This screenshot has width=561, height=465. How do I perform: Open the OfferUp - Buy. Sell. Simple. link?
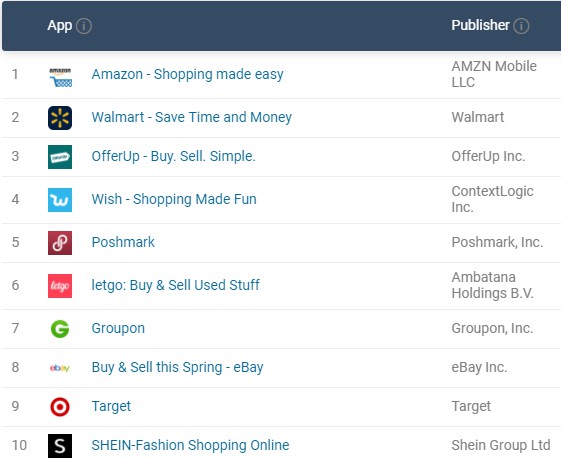coord(174,156)
